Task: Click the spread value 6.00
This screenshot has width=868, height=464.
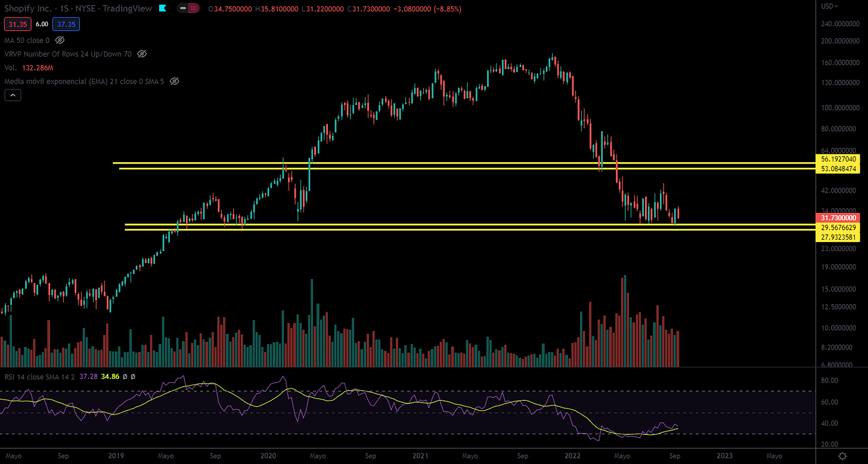Action: click(x=42, y=24)
